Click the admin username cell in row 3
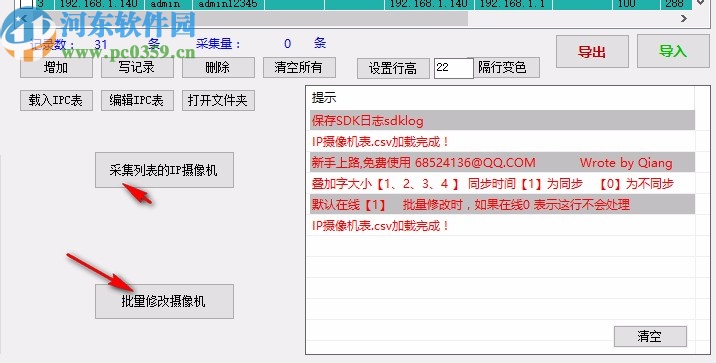This screenshot has width=716, height=363. point(168,4)
